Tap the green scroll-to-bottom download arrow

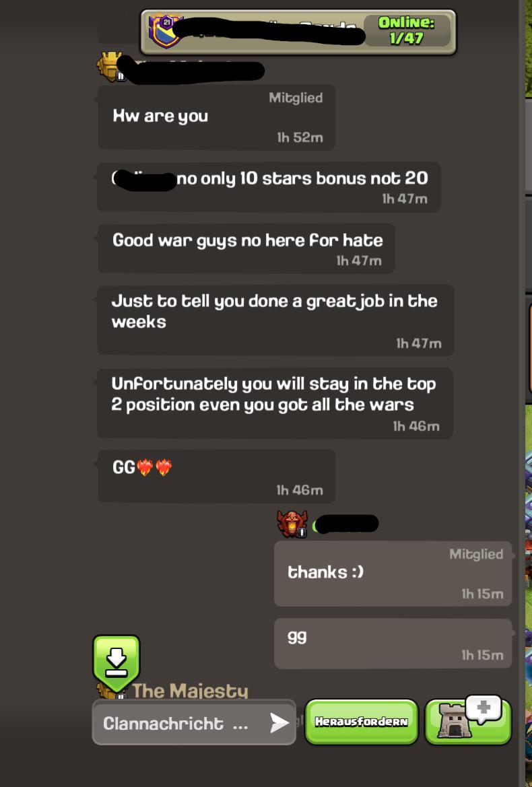116,662
